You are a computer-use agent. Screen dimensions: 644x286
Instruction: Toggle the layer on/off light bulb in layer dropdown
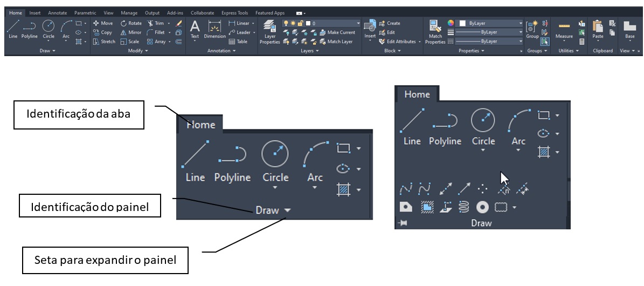click(286, 23)
